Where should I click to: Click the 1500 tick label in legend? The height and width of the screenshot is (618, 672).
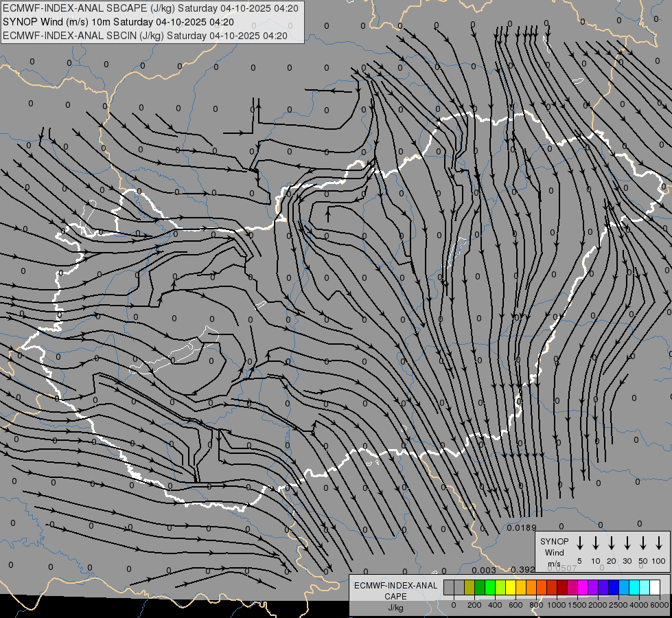pos(577,605)
